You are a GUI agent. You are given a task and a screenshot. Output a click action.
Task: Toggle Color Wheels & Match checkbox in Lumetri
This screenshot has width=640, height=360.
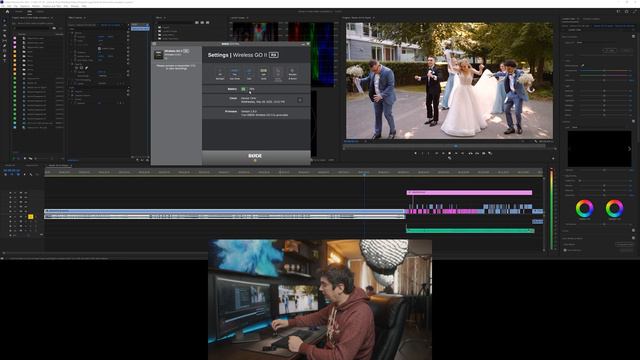[x=633, y=238]
